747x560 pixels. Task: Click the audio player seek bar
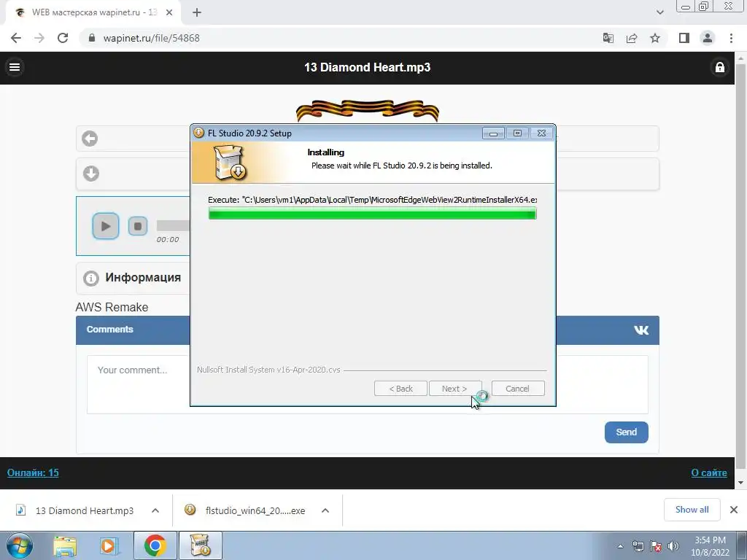pos(173,226)
